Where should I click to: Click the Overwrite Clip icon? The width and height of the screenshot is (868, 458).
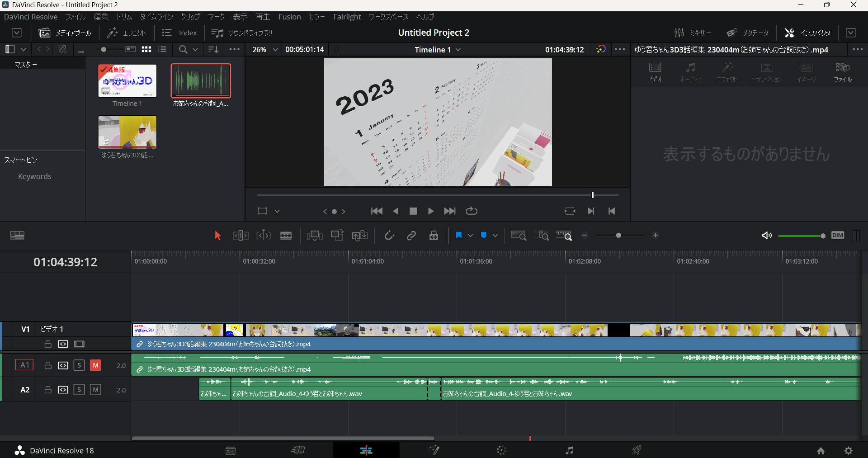tap(337, 236)
